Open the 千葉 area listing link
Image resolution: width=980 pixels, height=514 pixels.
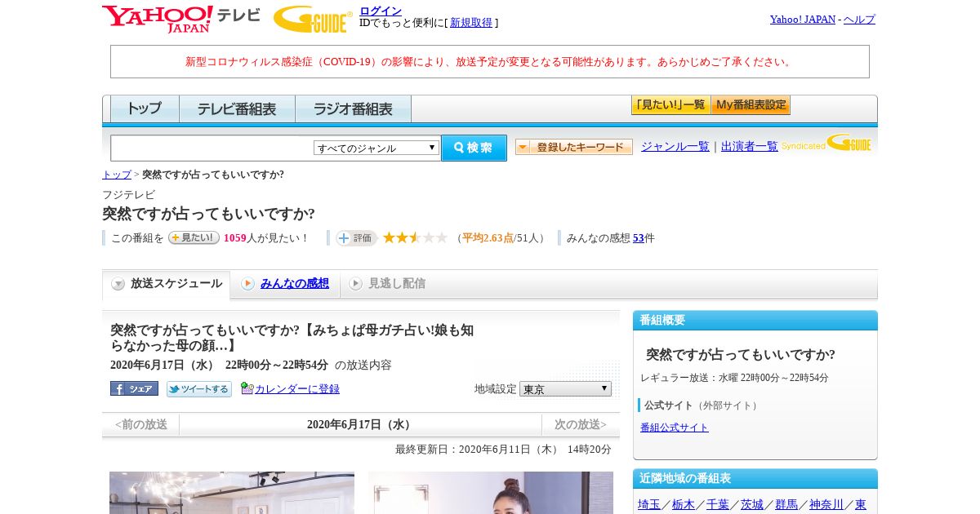coord(718,504)
